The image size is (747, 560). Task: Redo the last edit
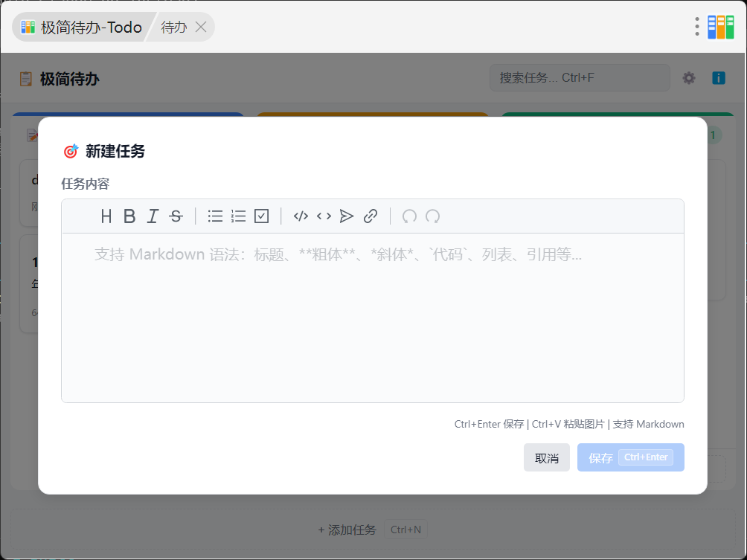432,216
